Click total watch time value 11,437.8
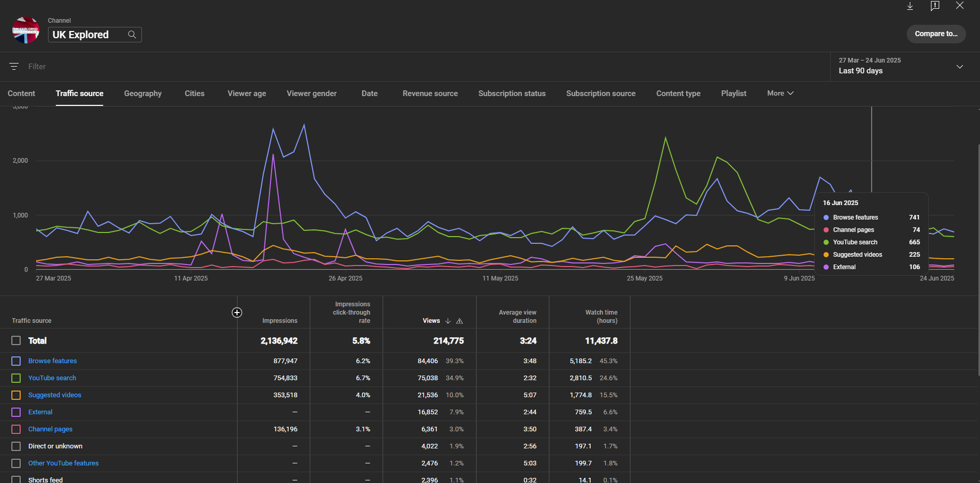 pyautogui.click(x=601, y=341)
